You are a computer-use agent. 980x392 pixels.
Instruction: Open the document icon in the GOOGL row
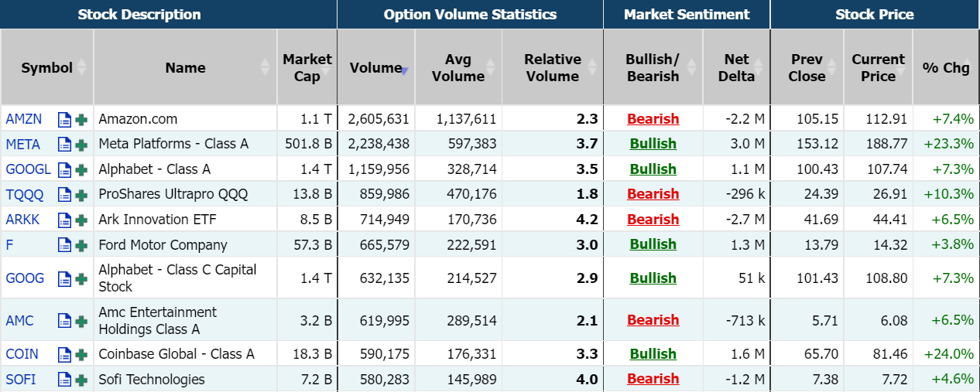click(x=65, y=170)
